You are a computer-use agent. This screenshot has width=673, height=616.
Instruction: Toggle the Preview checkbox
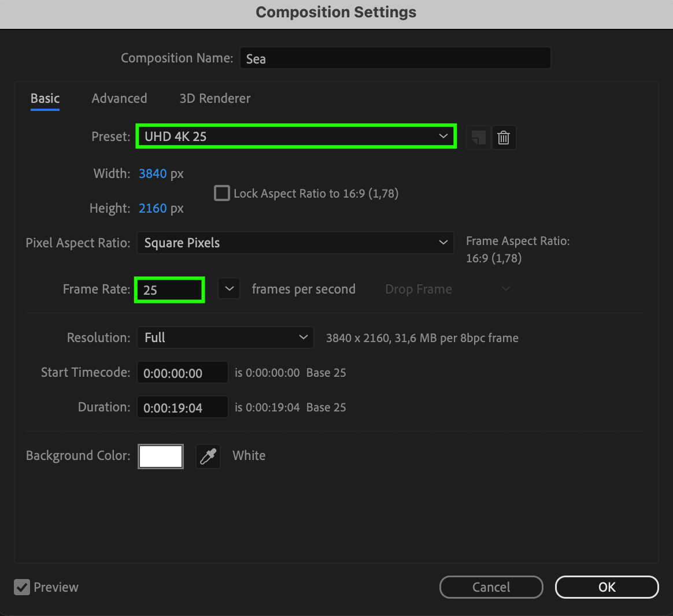22,587
